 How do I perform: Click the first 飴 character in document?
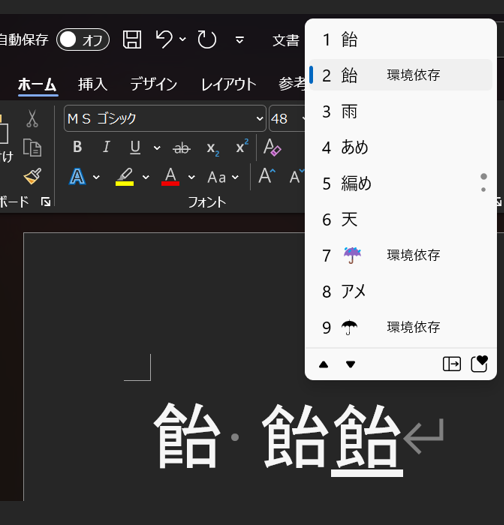click(187, 436)
